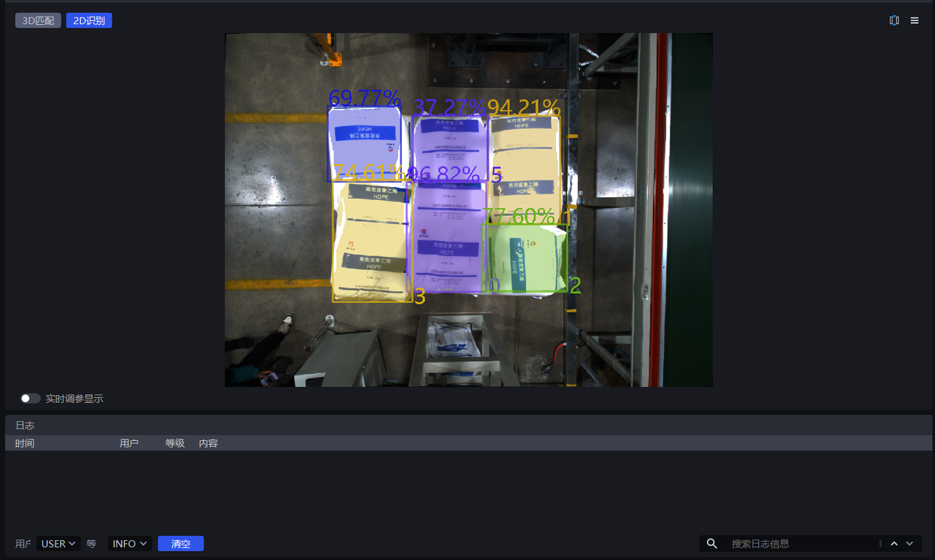Screen dimensions: 935x560
Task: Select the 2D识别 tab
Action: click(x=88, y=20)
